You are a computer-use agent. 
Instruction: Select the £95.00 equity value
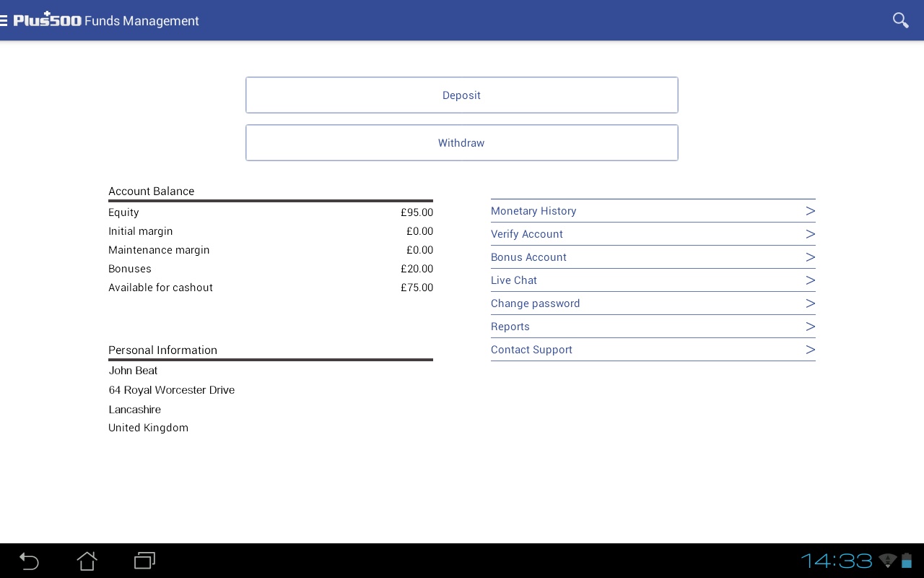[417, 212]
